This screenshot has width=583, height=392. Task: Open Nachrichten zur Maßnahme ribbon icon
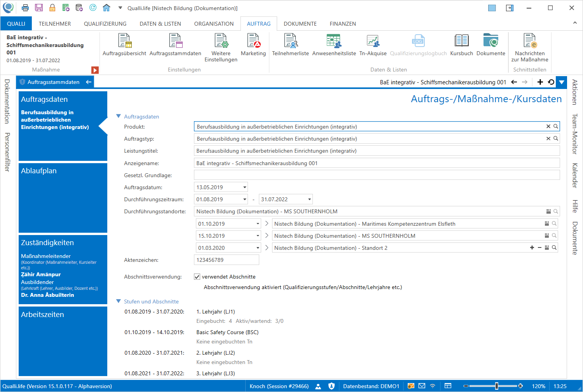click(x=530, y=48)
